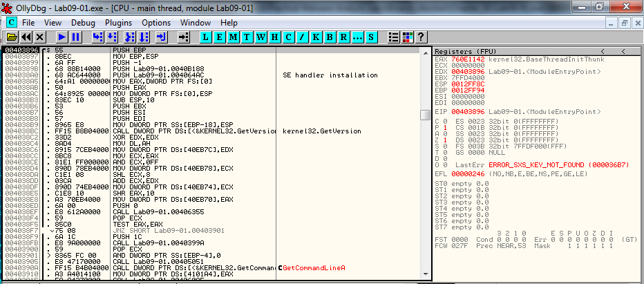Image resolution: width=644 pixels, height=284 pixels.
Task: Pause execution with the pause icon
Action: point(75,37)
